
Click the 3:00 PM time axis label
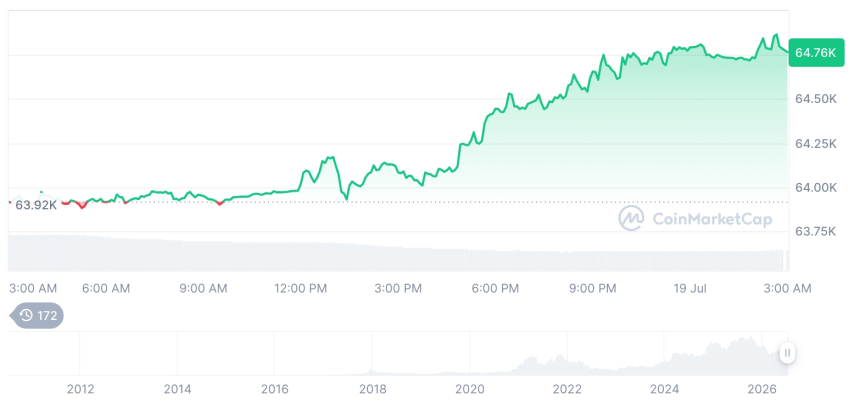399,288
